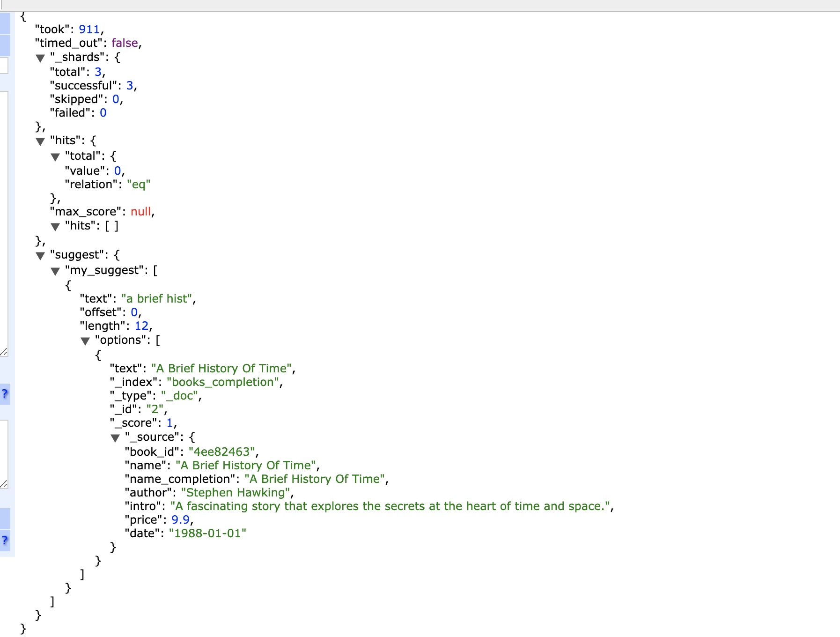Click the "took" value 911

click(x=89, y=30)
